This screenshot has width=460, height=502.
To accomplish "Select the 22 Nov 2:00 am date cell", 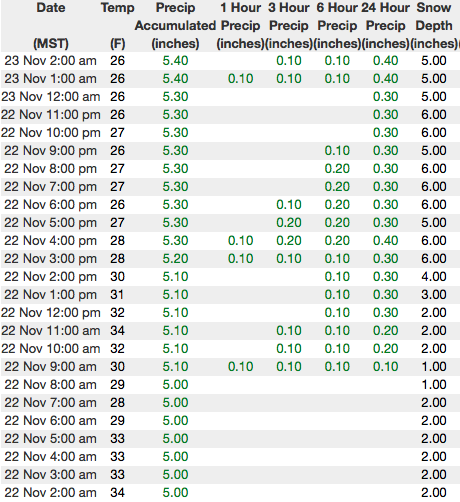I will [50, 493].
